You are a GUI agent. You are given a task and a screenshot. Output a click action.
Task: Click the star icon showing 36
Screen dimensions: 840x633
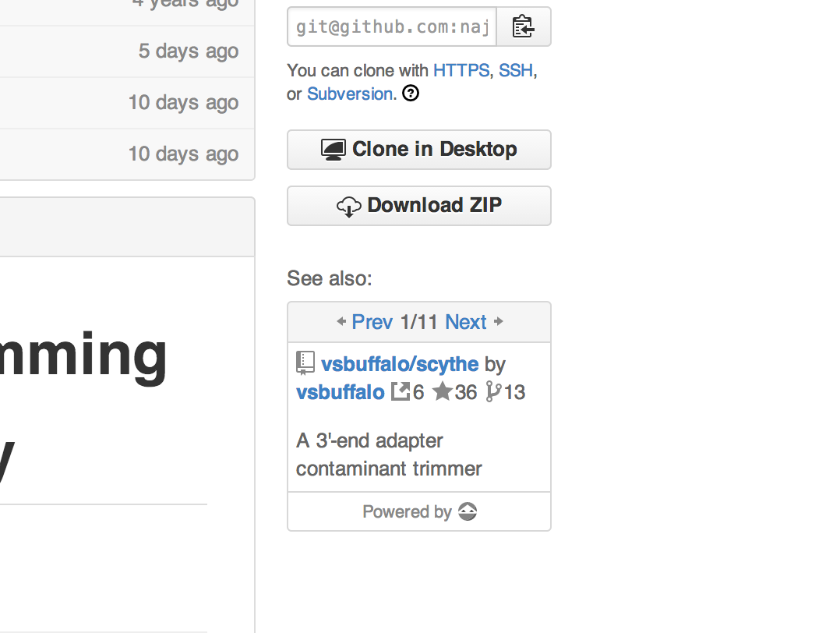tap(443, 391)
